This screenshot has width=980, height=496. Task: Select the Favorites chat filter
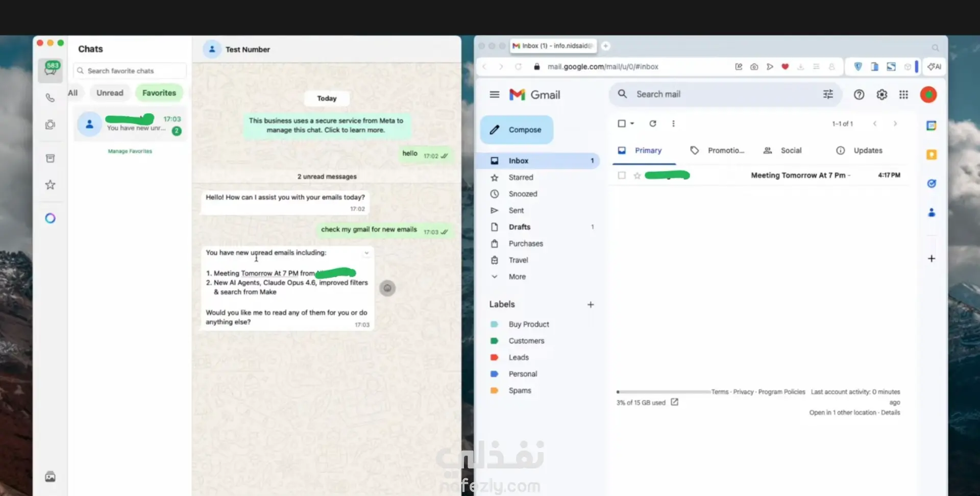(159, 93)
